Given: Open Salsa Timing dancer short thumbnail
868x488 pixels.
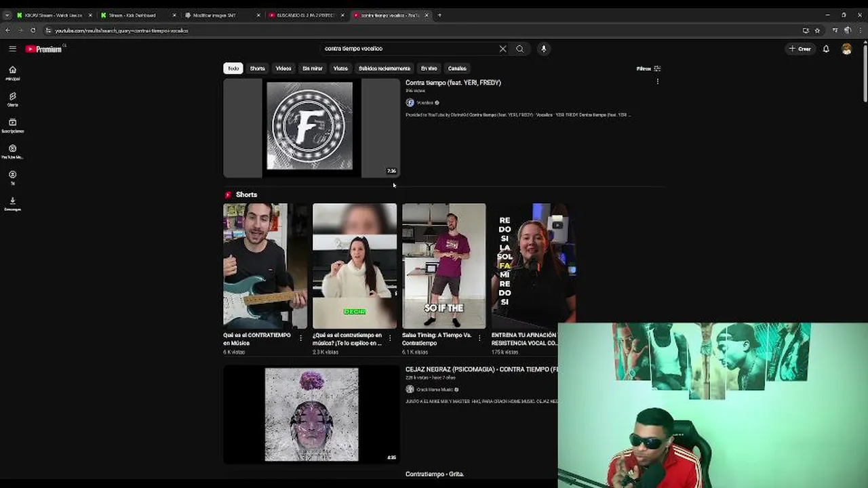Looking at the screenshot, I should [443, 266].
